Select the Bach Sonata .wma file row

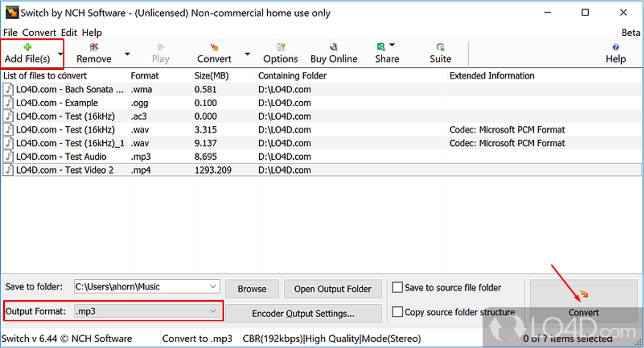pos(321,90)
